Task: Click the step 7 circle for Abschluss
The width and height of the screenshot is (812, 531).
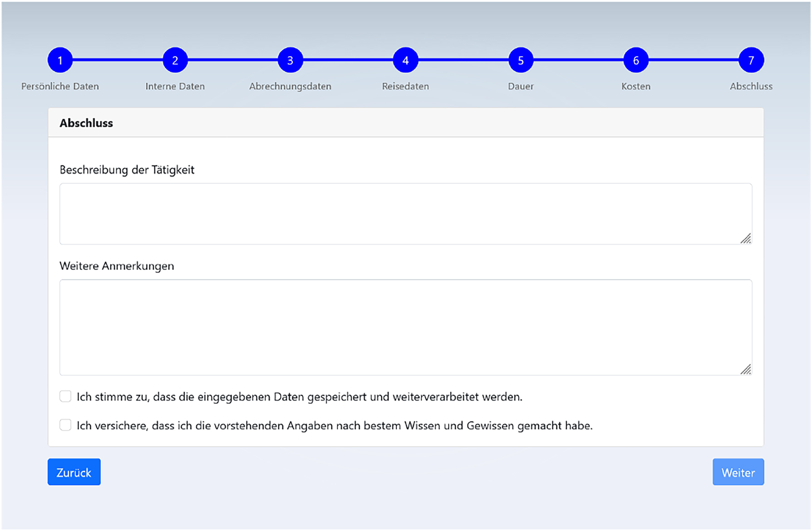Action: click(751, 59)
